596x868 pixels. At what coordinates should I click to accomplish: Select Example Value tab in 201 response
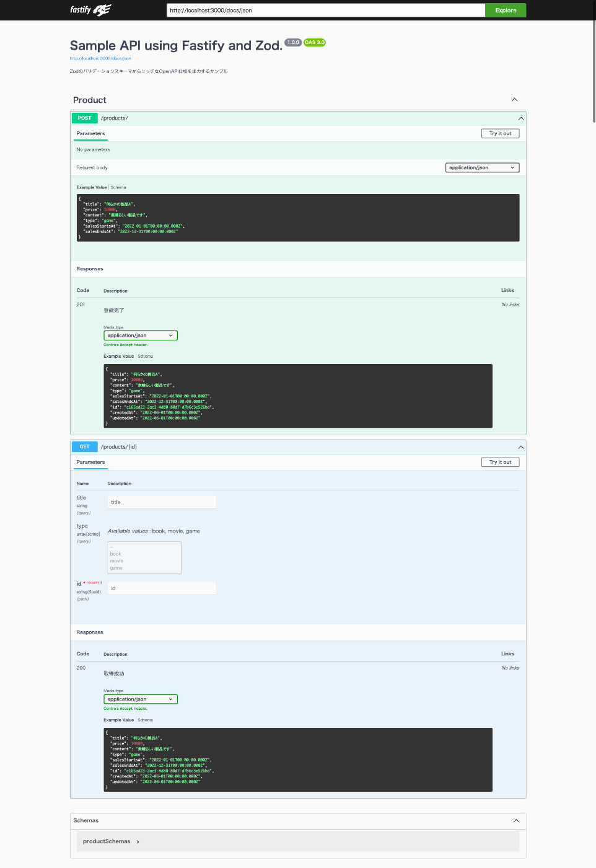coord(118,356)
